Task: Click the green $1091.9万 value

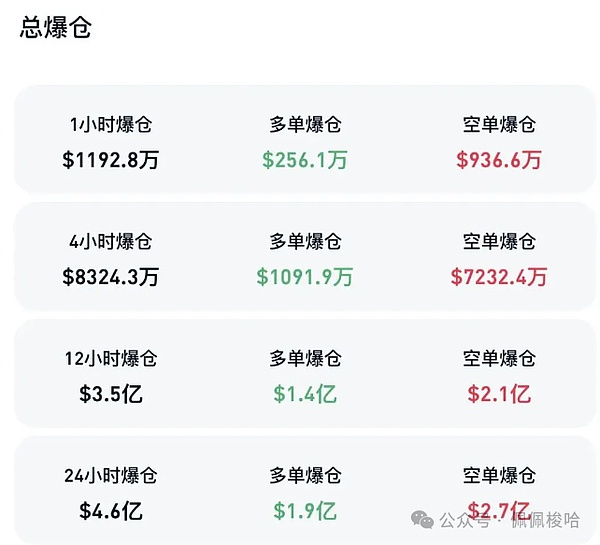Action: [x=305, y=276]
